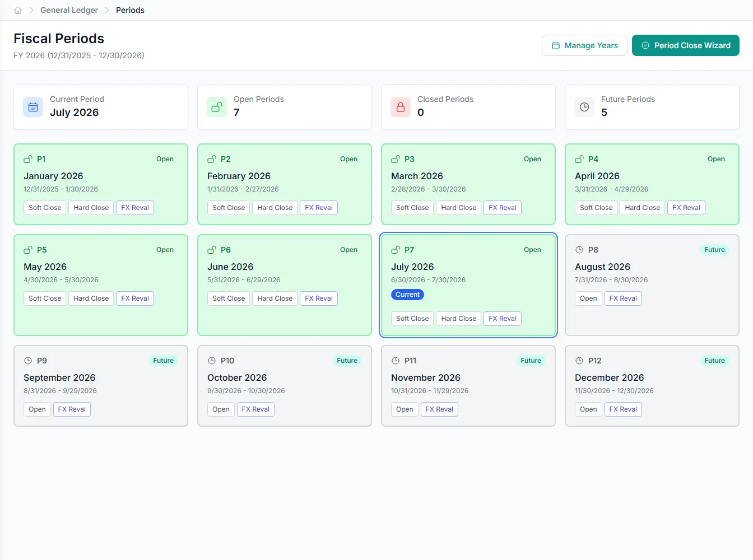
Task: Soft Close July 2026
Action: click(412, 319)
